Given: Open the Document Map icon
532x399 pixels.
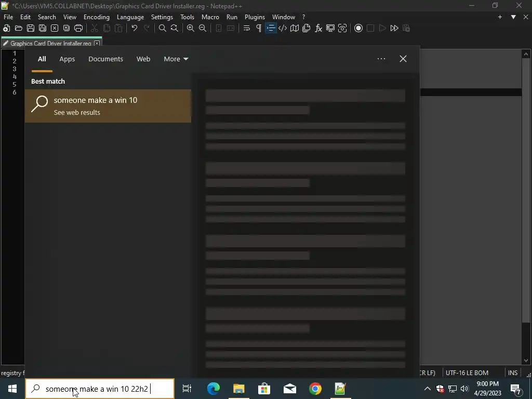Looking at the screenshot, I should click(x=295, y=28).
